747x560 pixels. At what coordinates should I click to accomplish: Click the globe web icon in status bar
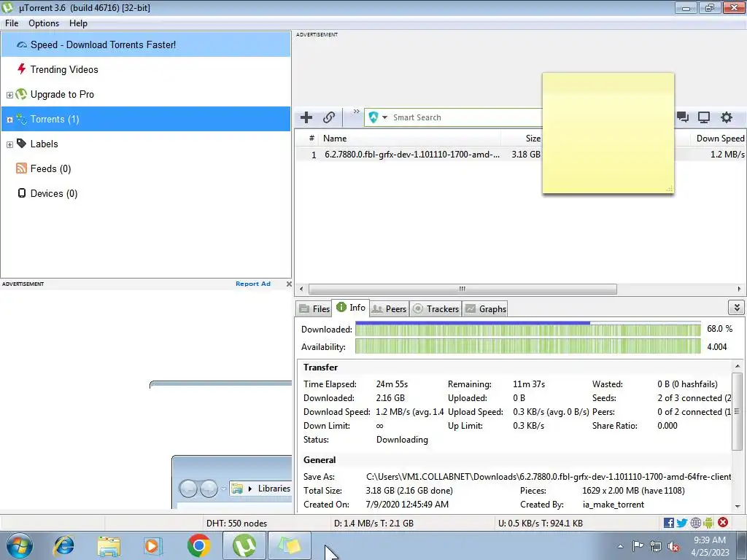pyautogui.click(x=695, y=523)
